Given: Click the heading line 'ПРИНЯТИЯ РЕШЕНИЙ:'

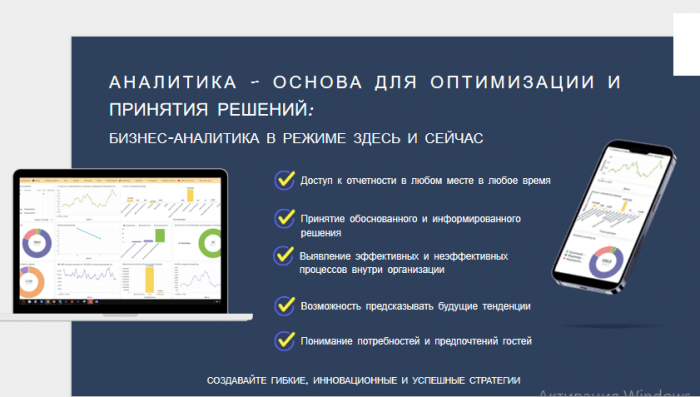Looking at the screenshot, I should pyautogui.click(x=211, y=109).
